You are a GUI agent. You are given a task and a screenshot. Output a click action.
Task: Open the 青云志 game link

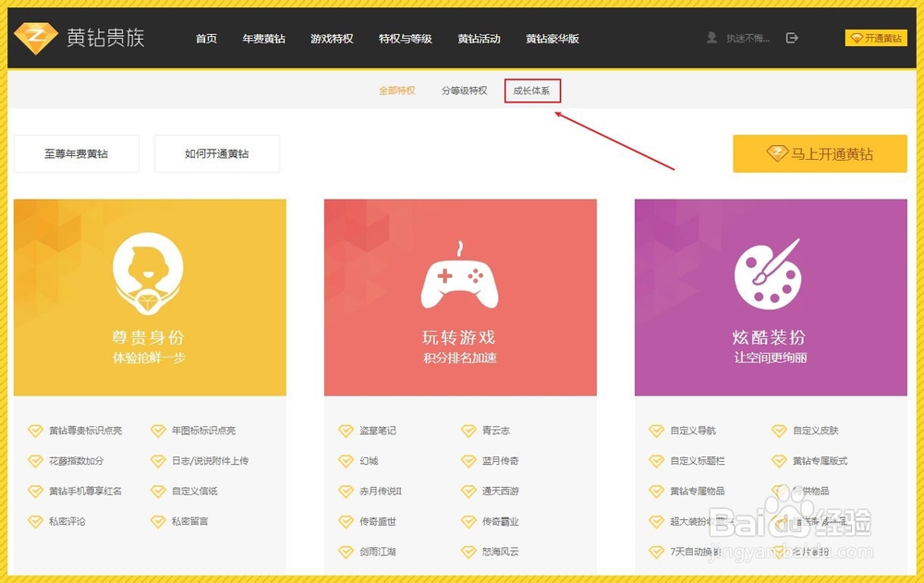(x=495, y=431)
